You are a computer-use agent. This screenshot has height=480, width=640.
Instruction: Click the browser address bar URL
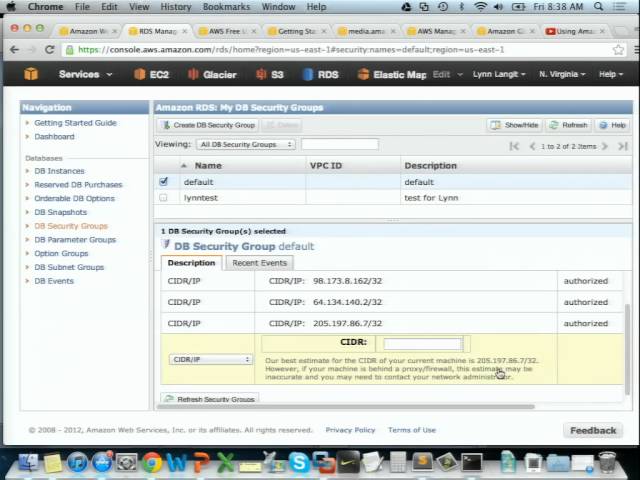(x=291, y=50)
